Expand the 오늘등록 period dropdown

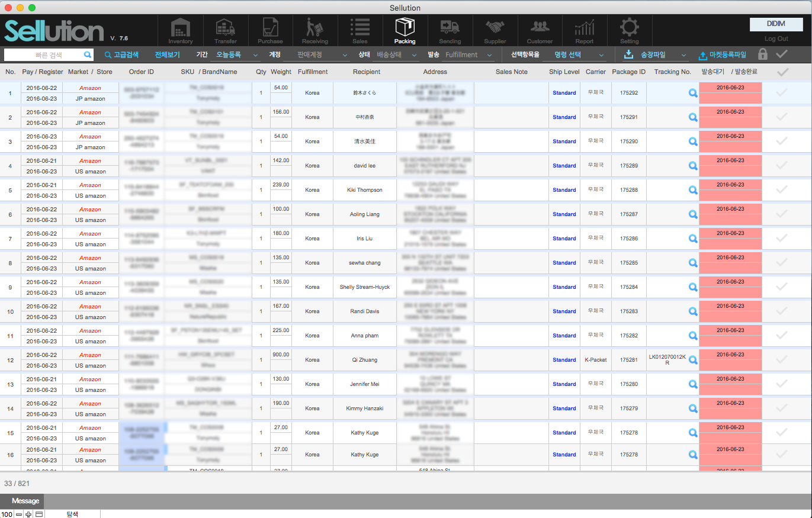pyautogui.click(x=236, y=55)
